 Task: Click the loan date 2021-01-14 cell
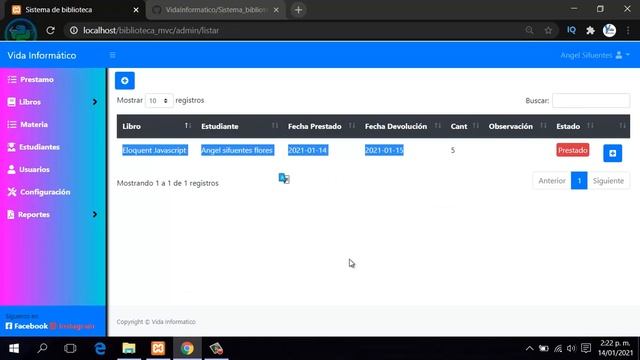coord(308,150)
